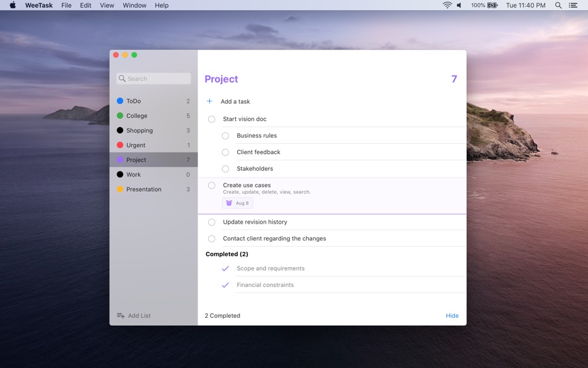Viewport: 588px width, 368px height.
Task: Select the ToDo list in sidebar
Action: tap(153, 101)
